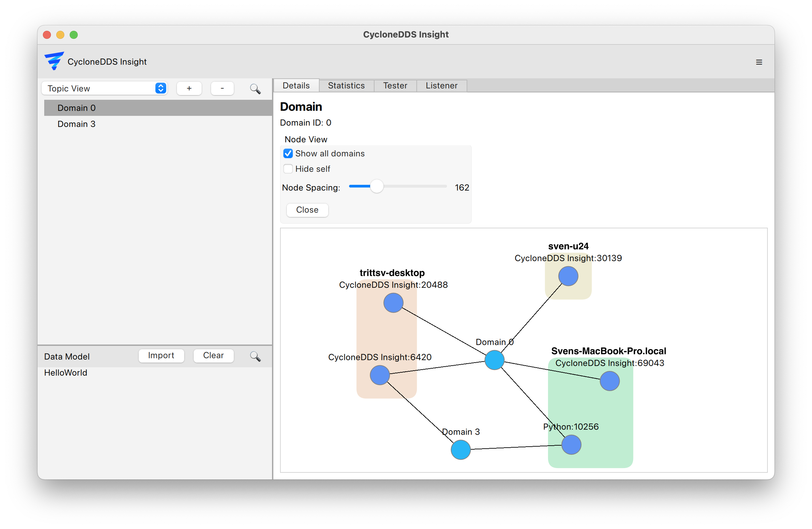Viewport: 812px width, 529px height.
Task: Click the CycloneDDS Insight logo icon
Action: [54, 61]
